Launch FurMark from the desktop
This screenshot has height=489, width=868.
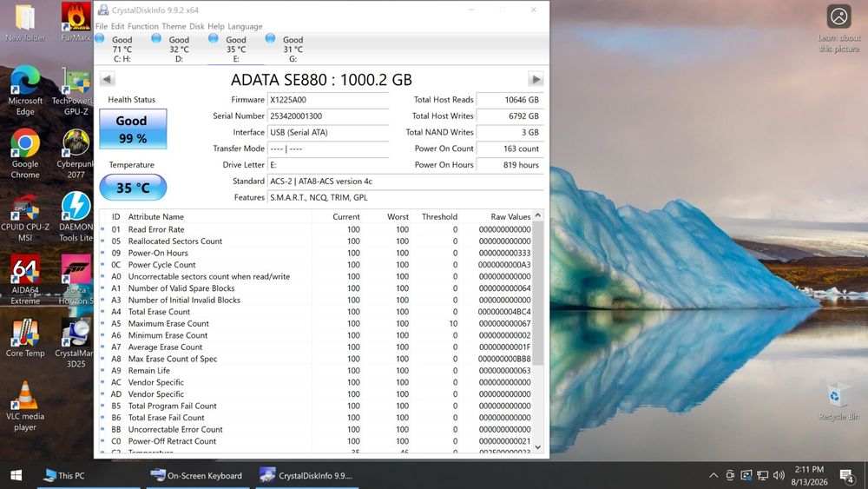76,23
